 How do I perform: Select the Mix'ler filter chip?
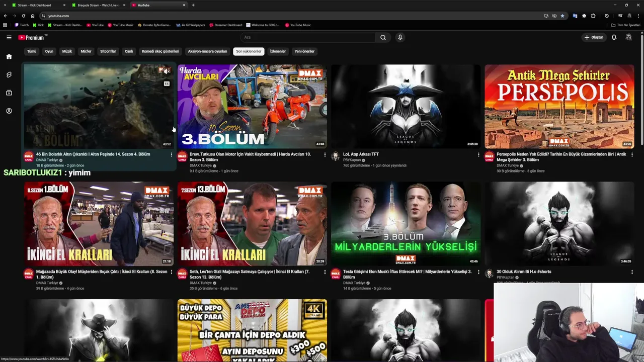point(86,51)
